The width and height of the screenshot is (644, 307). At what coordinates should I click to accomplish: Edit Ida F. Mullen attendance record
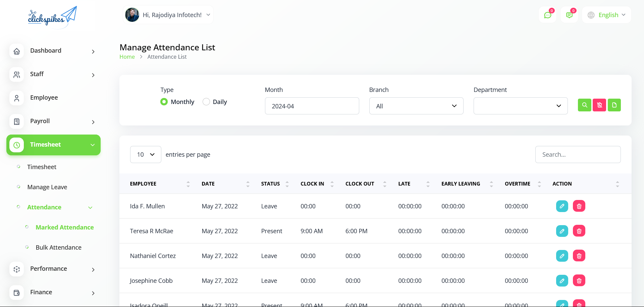click(562, 206)
